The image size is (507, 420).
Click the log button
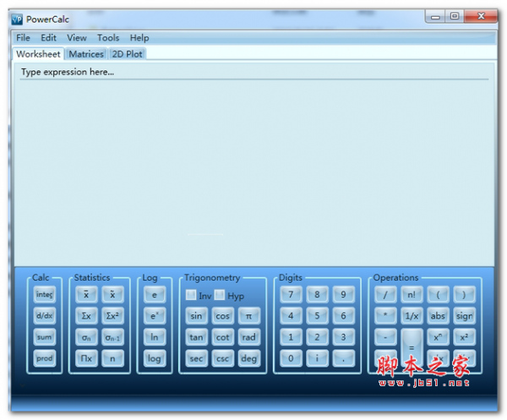155,358
